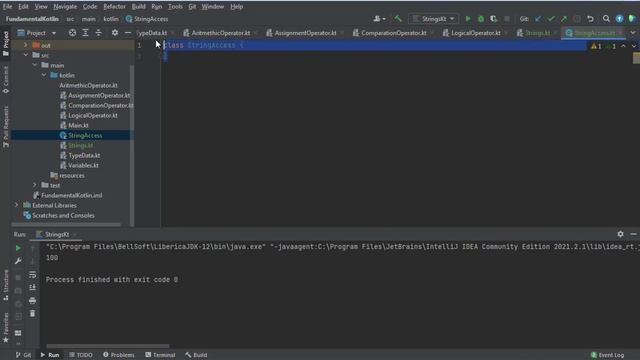
Task: Click the StringsKt tab in the Run panel
Action: pyautogui.click(x=57, y=234)
